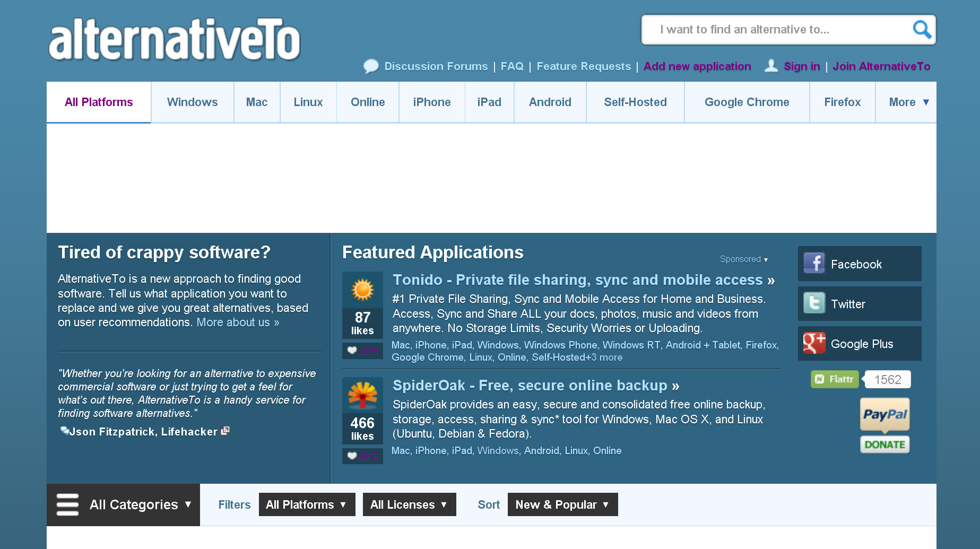The height and width of the screenshot is (549, 980).
Task: Open the Tonido sun application icon
Action: (x=362, y=290)
